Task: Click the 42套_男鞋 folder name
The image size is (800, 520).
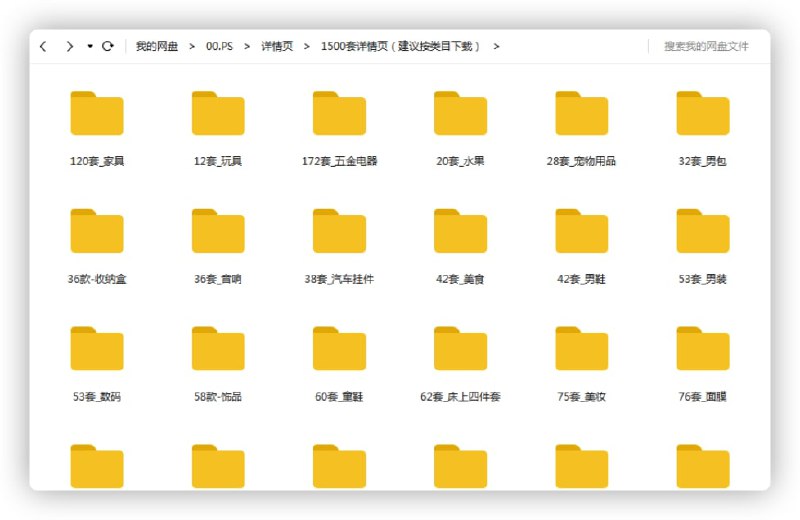Action: click(582, 279)
